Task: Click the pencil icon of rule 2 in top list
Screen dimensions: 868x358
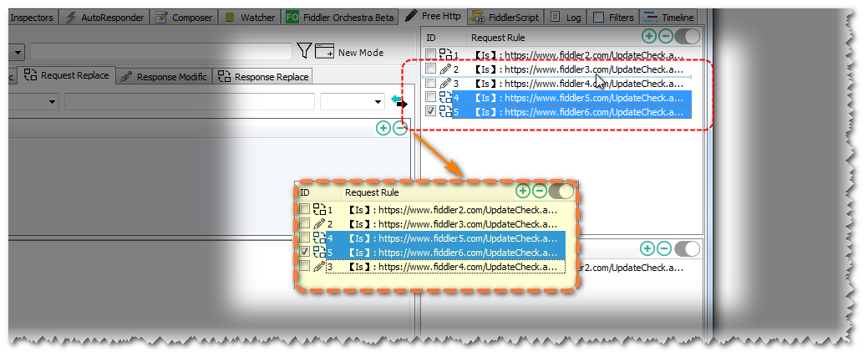Action: pos(445,69)
